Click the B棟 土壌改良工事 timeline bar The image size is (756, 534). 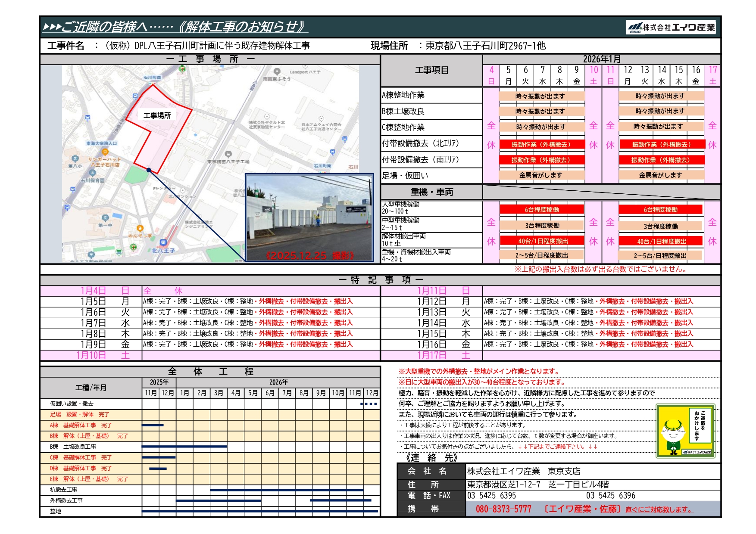(x=184, y=447)
